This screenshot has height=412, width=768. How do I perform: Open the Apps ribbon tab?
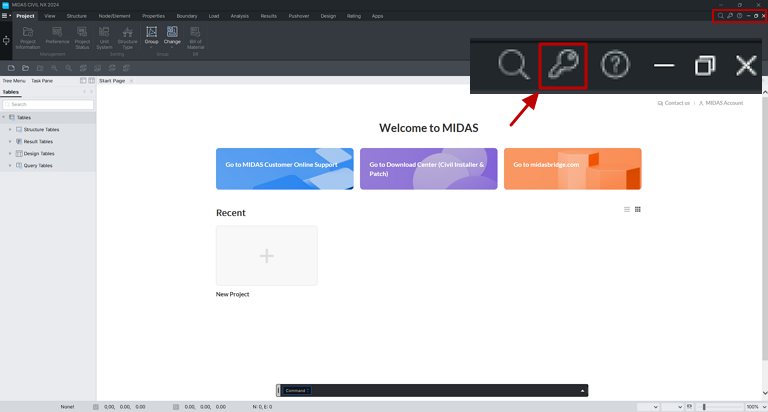(x=377, y=16)
